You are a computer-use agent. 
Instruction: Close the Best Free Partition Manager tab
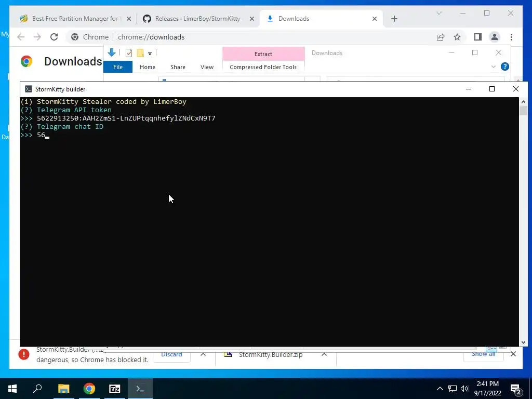point(129,19)
